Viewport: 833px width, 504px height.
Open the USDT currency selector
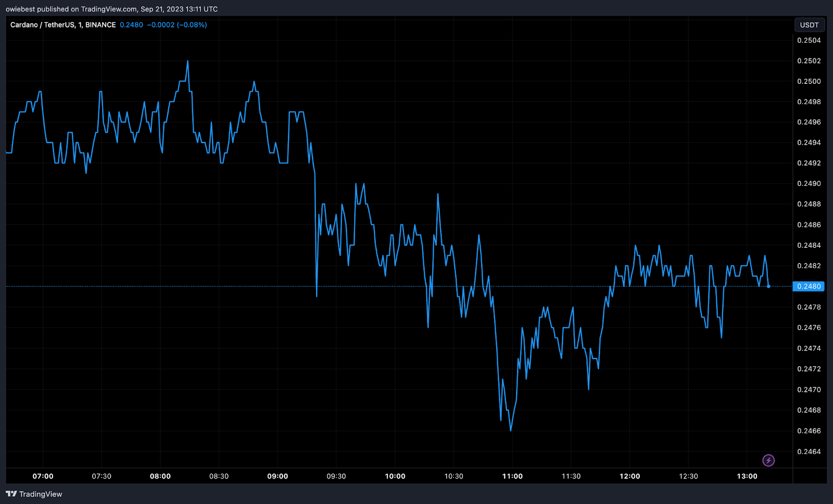809,25
